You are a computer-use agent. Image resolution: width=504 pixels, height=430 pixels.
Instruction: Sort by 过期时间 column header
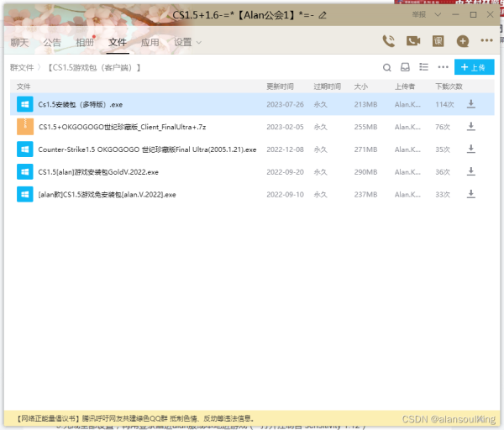[328, 87]
